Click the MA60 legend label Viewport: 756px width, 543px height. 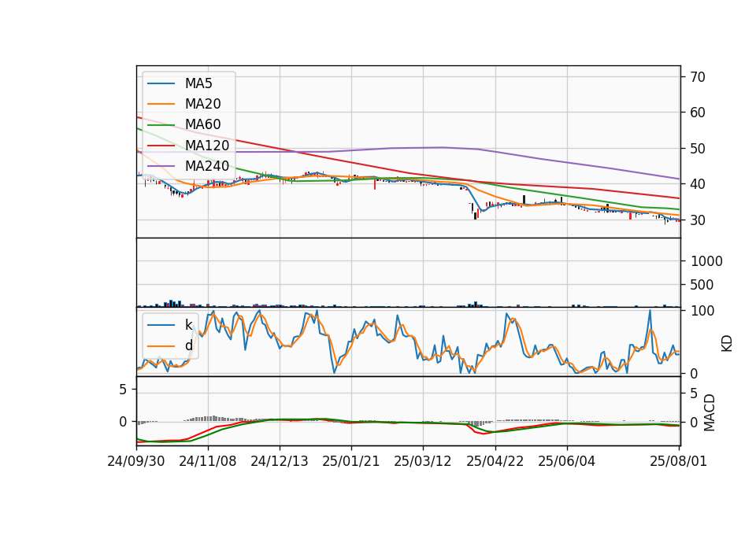[x=203, y=124]
